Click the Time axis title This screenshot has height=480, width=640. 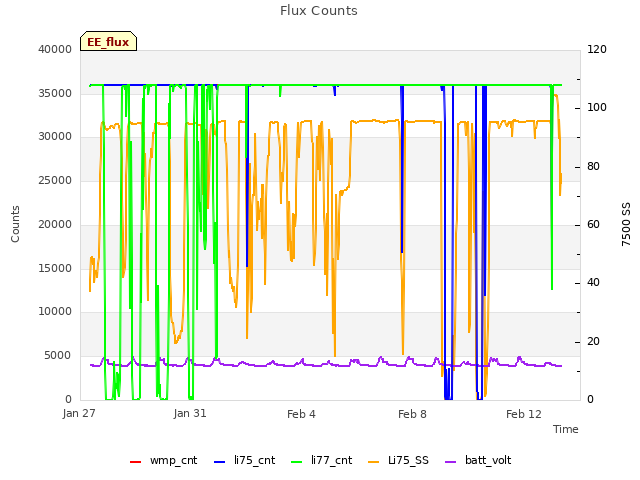tap(566, 429)
